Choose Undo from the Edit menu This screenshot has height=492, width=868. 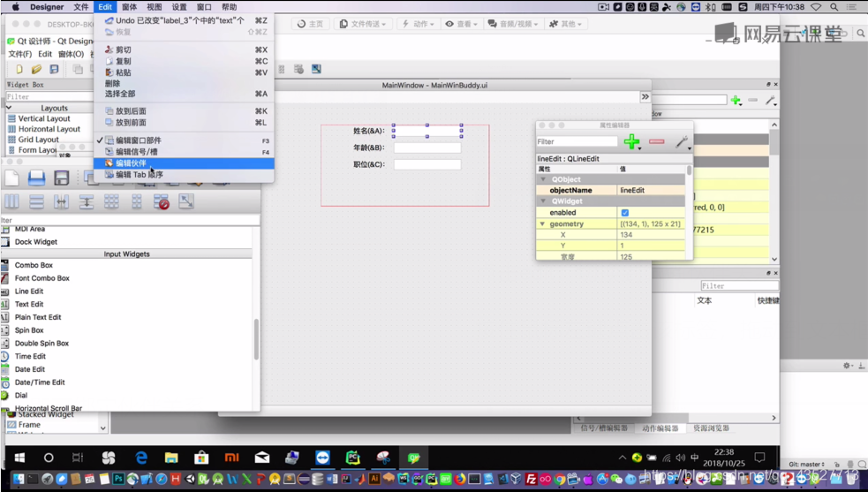[x=184, y=20]
